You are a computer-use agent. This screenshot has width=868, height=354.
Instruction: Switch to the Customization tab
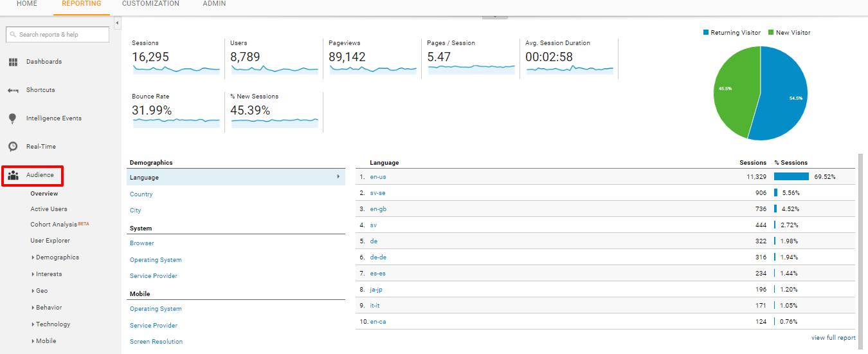(x=150, y=4)
